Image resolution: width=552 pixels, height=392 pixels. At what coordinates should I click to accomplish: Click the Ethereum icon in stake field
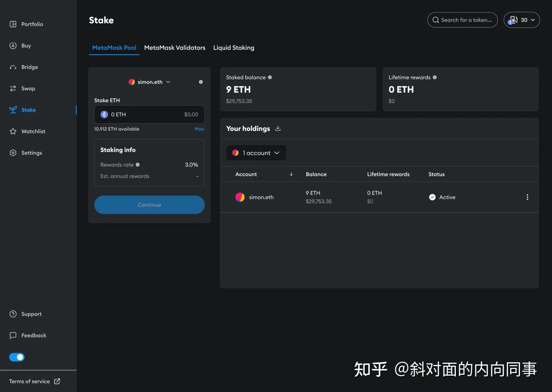[x=104, y=115]
